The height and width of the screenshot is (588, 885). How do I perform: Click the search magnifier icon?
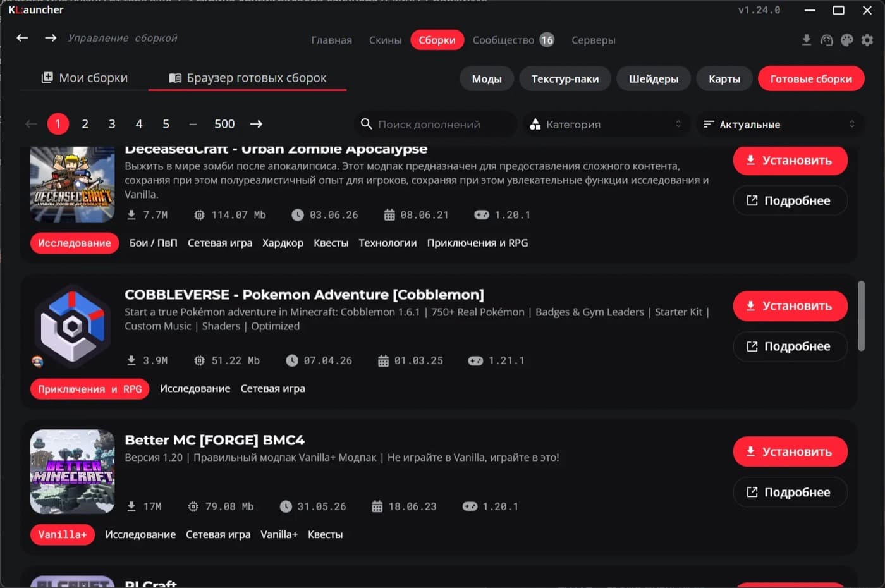366,124
